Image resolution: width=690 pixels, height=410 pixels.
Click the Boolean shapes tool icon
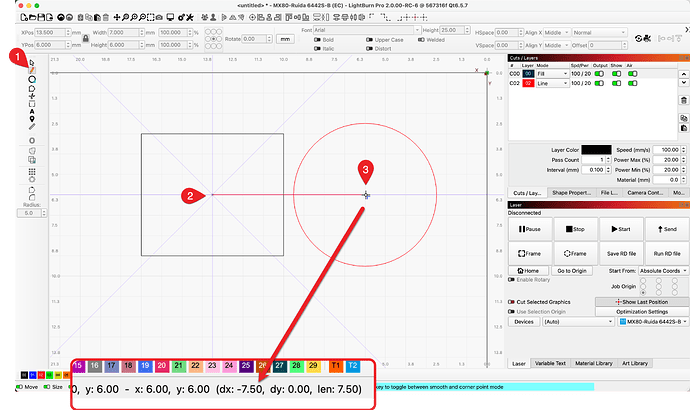[32, 160]
